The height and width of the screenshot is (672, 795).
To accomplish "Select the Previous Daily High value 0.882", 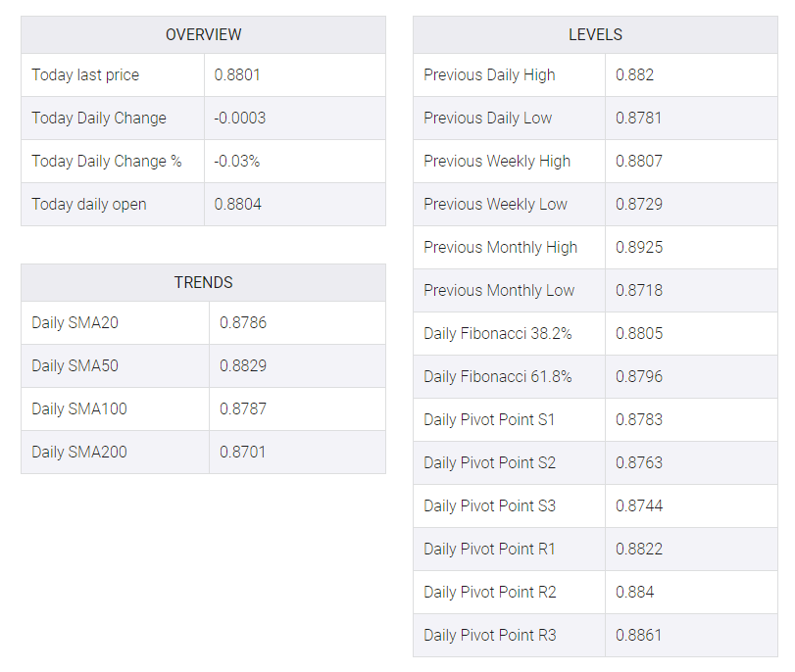I will (635, 75).
